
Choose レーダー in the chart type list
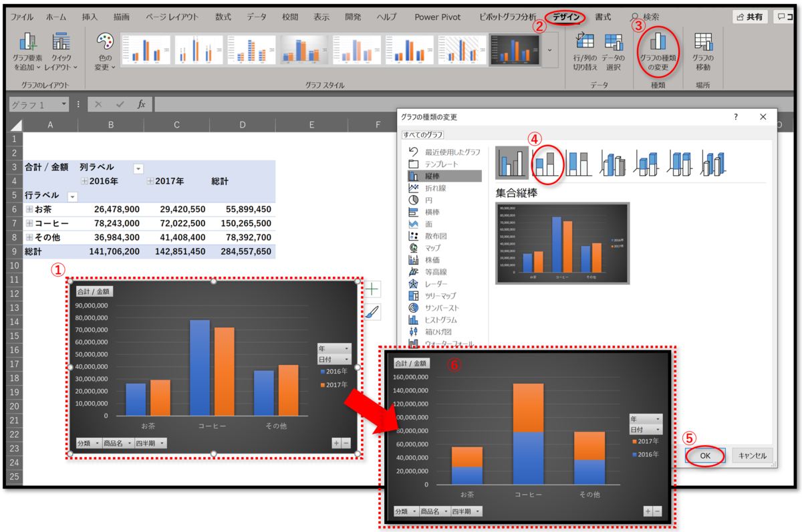[x=444, y=283]
